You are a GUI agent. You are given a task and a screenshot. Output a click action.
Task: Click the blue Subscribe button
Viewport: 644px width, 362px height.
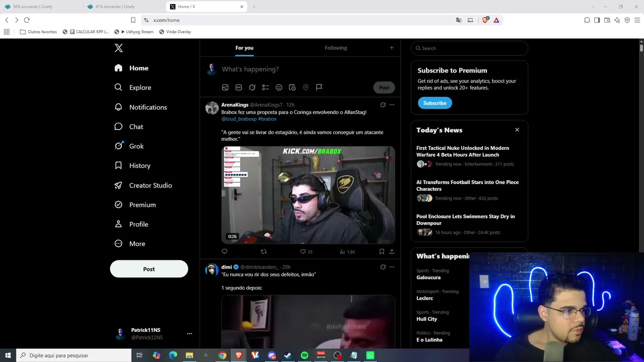click(x=435, y=103)
